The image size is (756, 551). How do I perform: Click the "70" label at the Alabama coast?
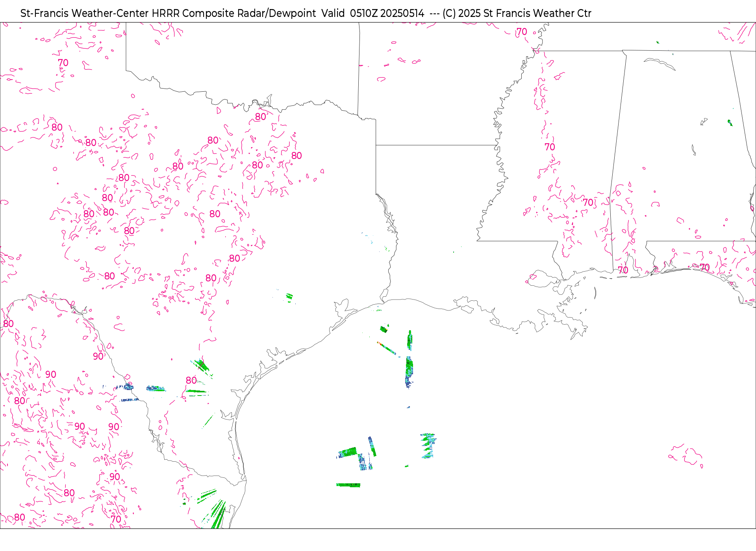click(623, 270)
